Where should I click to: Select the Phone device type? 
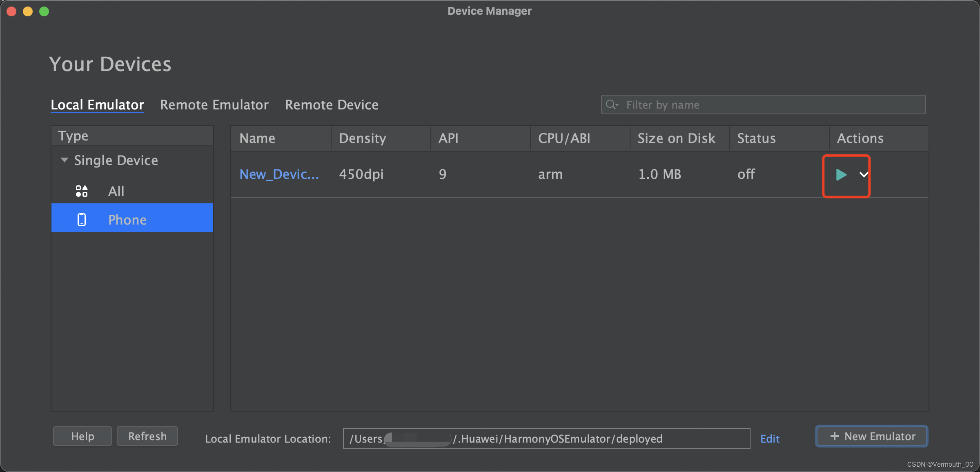click(127, 219)
